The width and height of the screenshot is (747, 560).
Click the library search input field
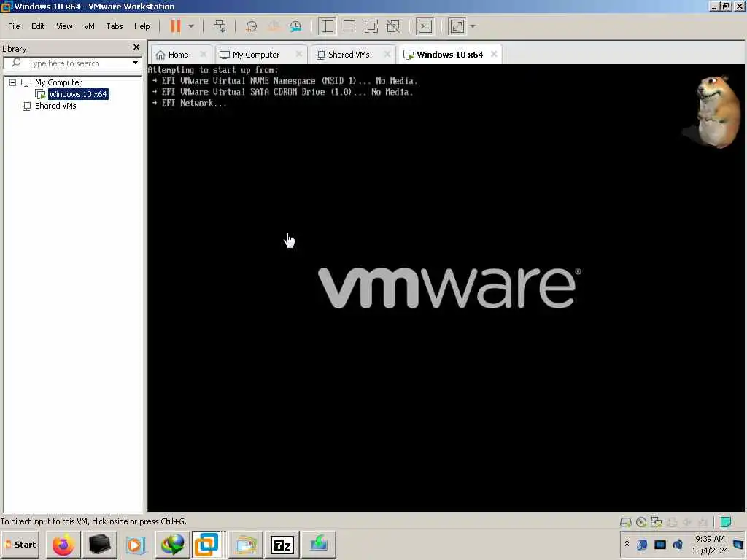click(x=72, y=63)
